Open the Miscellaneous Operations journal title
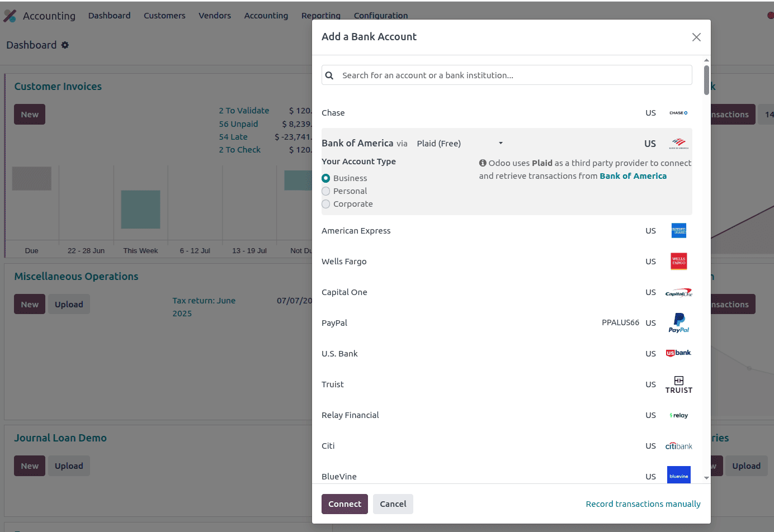774x532 pixels. 76,277
